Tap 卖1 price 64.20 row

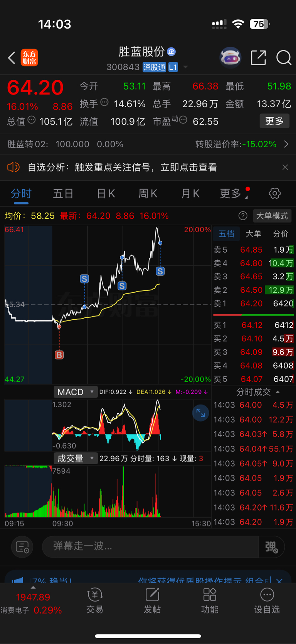pos(254,303)
